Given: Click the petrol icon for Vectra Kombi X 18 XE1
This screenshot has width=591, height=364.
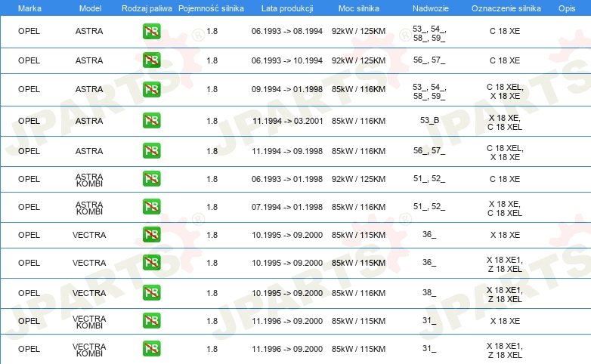Looking at the screenshot, I should click(151, 349).
